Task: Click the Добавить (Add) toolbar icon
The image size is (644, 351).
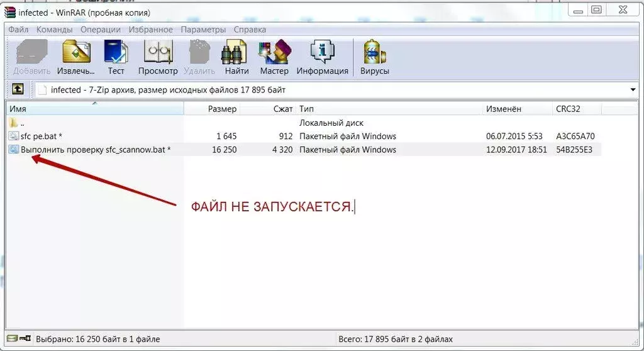Action: tap(31, 52)
